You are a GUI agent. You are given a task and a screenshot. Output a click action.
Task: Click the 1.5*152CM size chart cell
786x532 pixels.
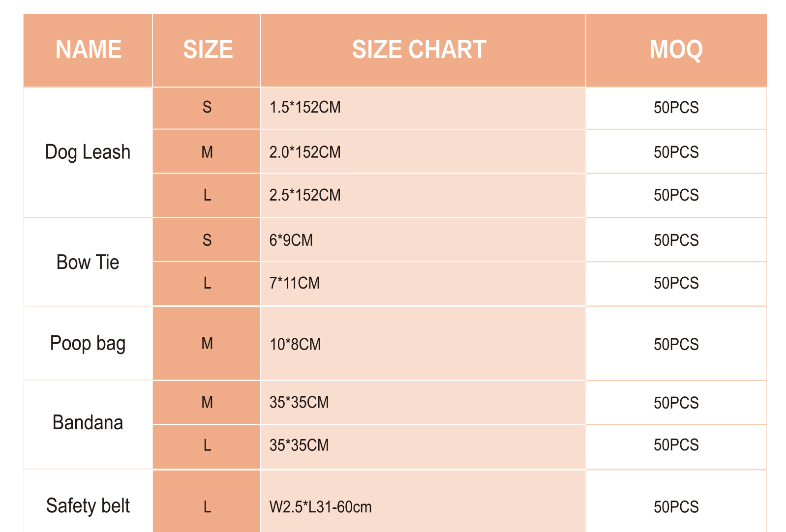coord(305,107)
